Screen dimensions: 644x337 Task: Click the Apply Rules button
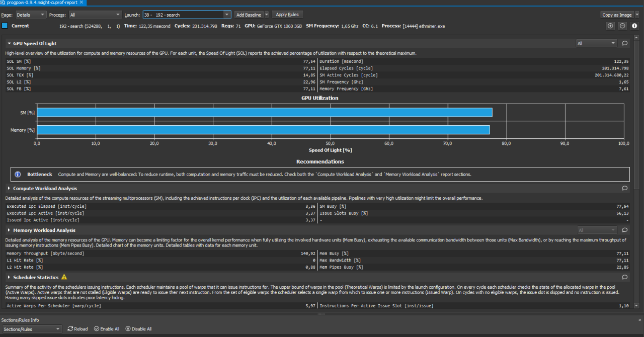(287, 15)
